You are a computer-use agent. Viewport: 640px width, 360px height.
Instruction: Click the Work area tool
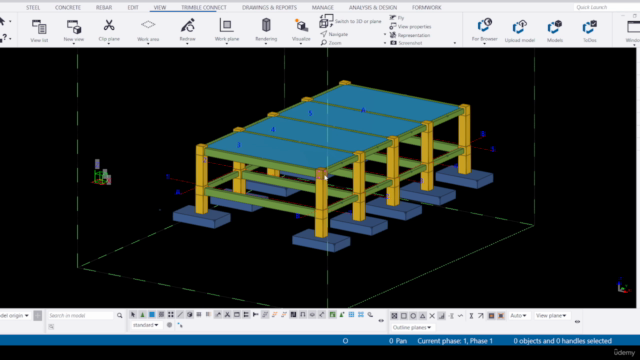click(x=148, y=31)
